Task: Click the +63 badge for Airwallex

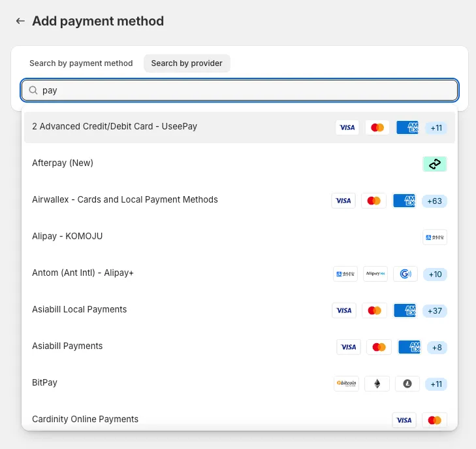Action: pyautogui.click(x=434, y=201)
